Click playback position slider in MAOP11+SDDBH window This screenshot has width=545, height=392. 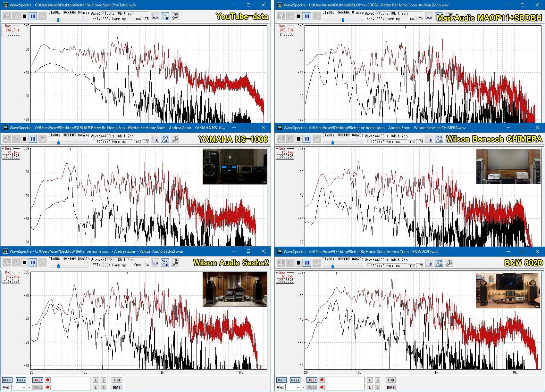pos(343,20)
